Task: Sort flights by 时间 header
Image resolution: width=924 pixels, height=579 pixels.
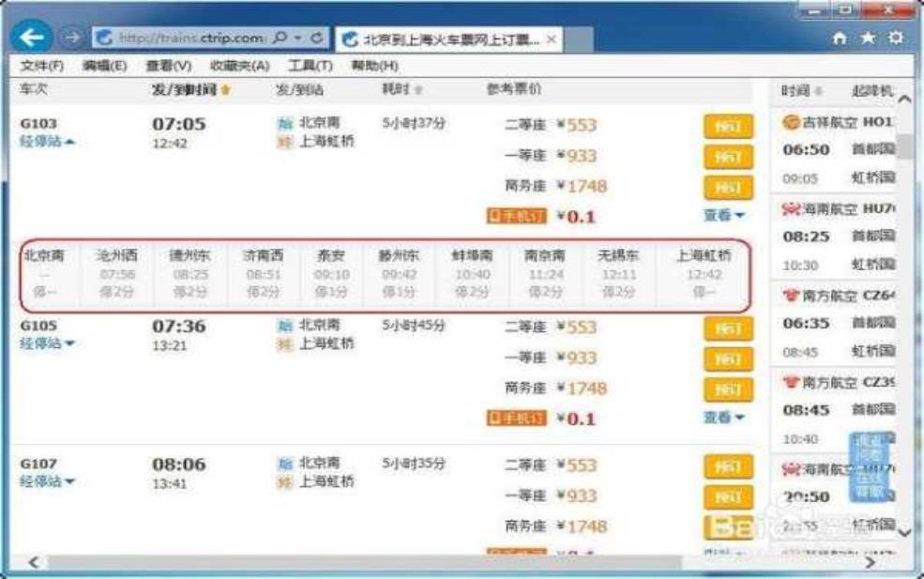Action: tap(801, 91)
